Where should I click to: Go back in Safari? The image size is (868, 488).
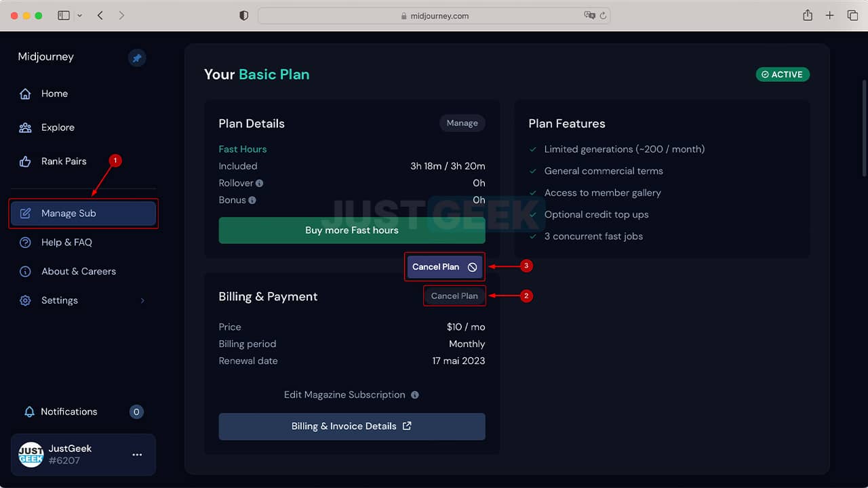[x=100, y=15]
